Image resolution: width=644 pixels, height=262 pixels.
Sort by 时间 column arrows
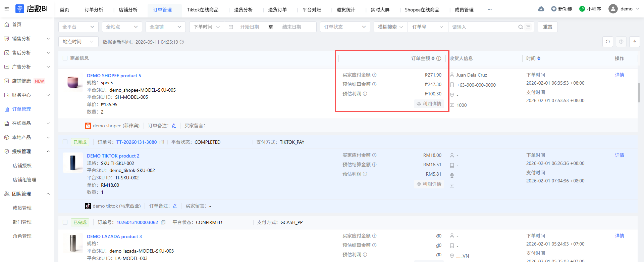(539, 58)
